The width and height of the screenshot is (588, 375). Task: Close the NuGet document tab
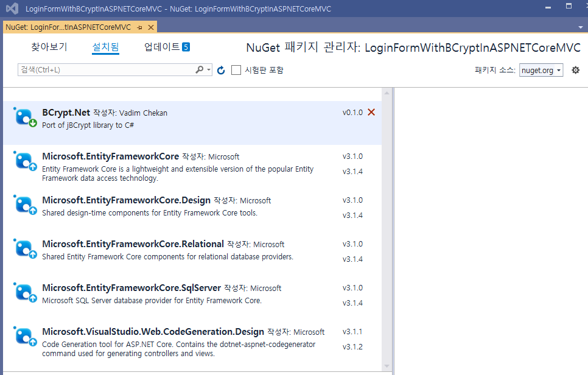(x=151, y=27)
